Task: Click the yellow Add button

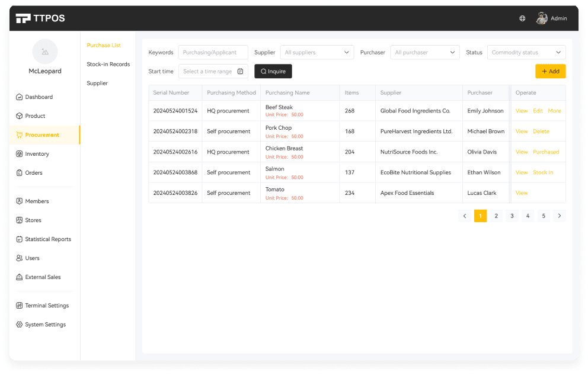Action: click(x=551, y=71)
